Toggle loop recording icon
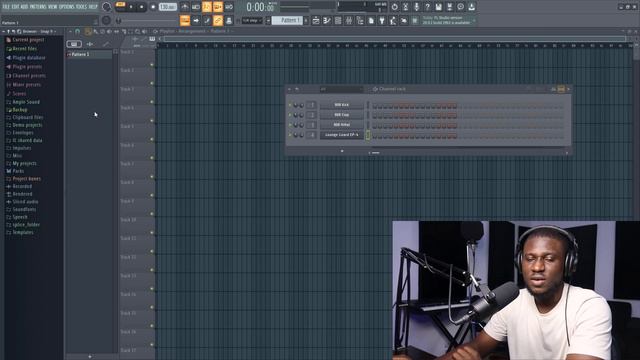 click(229, 7)
